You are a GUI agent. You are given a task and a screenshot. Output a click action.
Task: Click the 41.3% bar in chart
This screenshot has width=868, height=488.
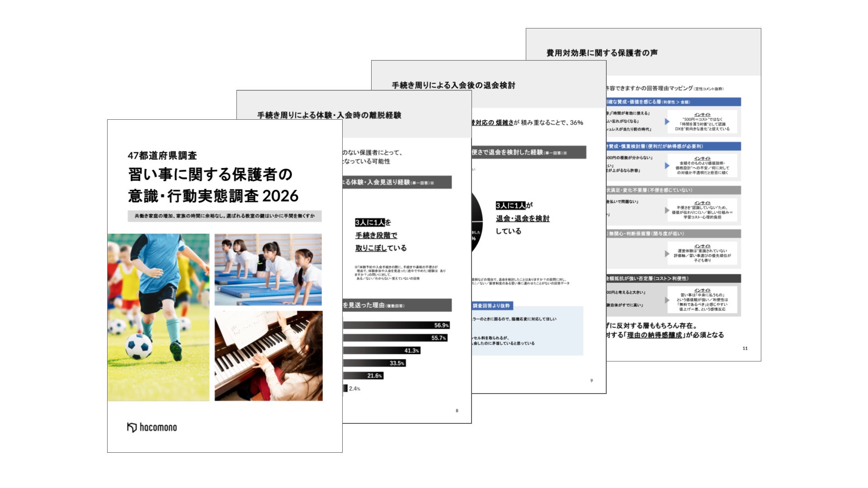click(x=381, y=351)
